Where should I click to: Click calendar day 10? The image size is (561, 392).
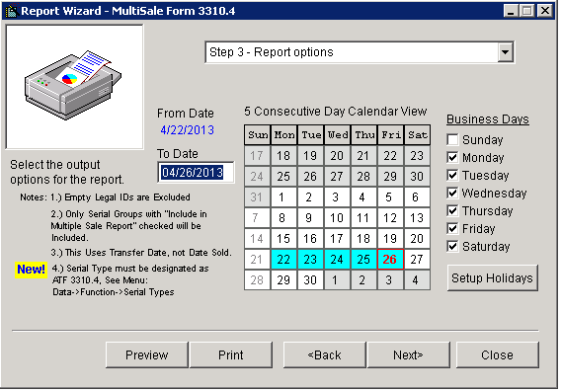point(337,218)
